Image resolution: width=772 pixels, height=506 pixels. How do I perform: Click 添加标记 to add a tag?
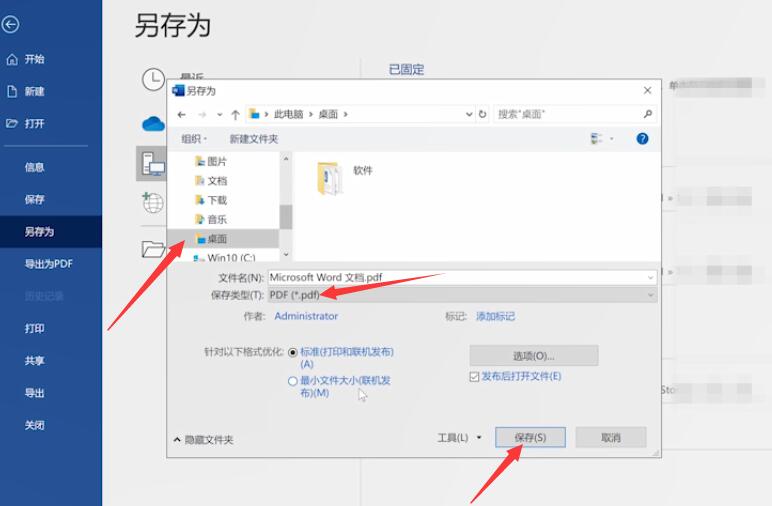[495, 316]
